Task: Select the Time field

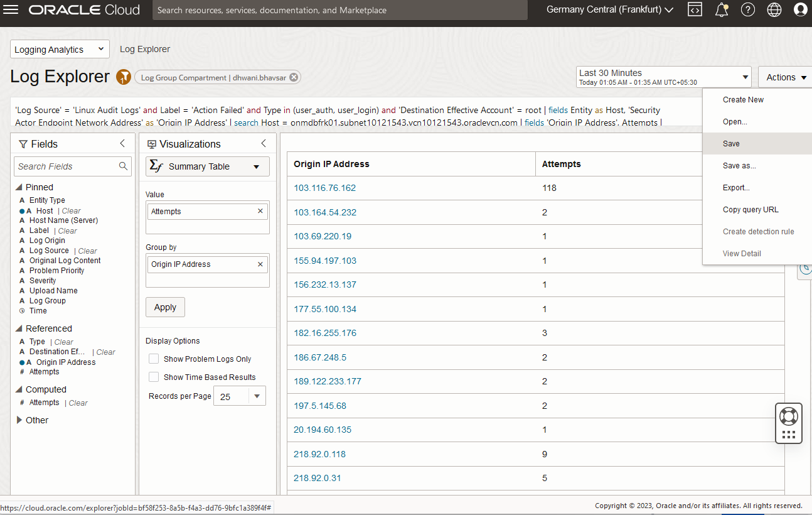Action: point(38,311)
